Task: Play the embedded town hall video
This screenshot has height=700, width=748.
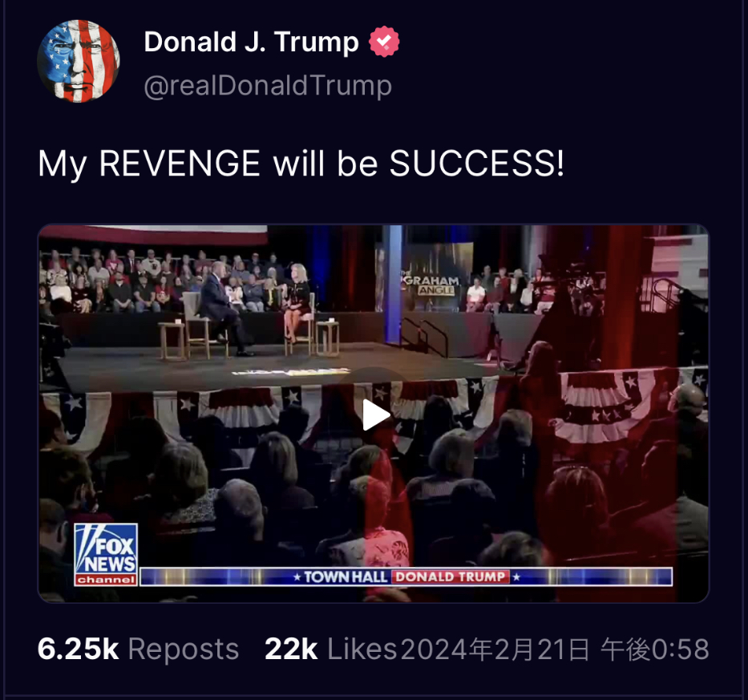Action: pos(376,415)
